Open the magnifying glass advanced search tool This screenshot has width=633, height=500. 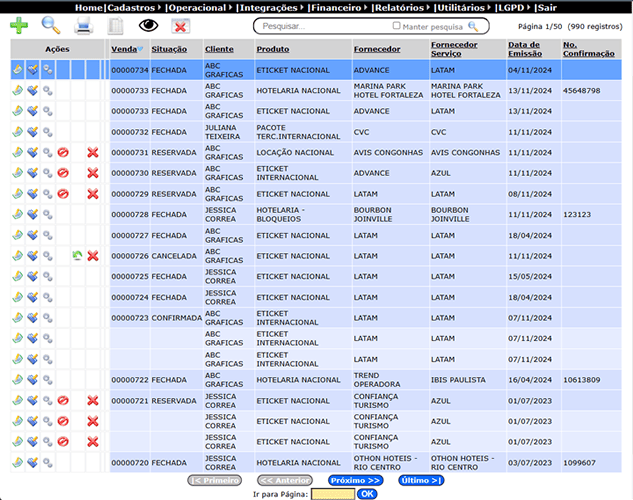51,25
